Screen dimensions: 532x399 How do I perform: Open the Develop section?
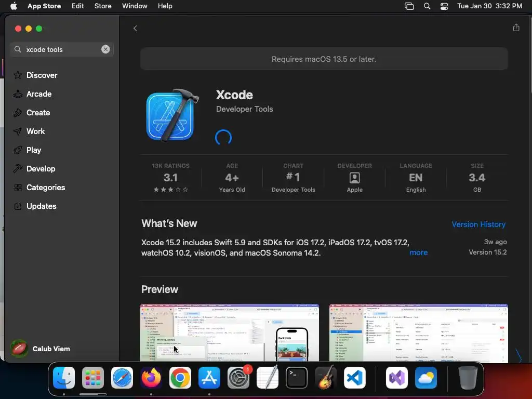41,169
